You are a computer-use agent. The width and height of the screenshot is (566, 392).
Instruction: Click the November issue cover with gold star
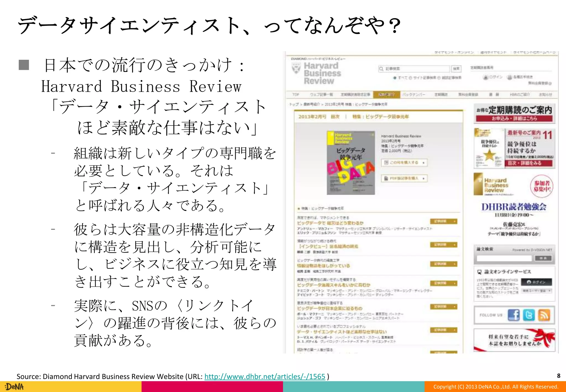[489, 148]
